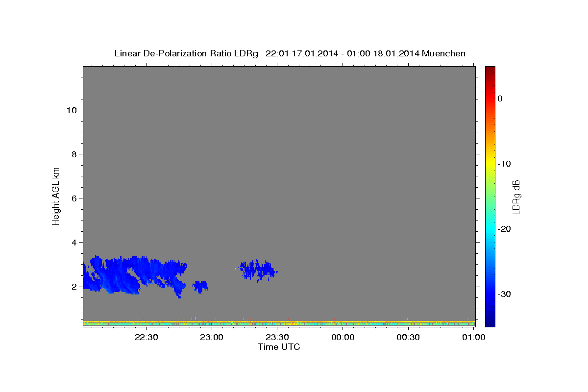Screen dimensions: 588x392
Task: Click the height tick label 10
Action: click(72, 110)
